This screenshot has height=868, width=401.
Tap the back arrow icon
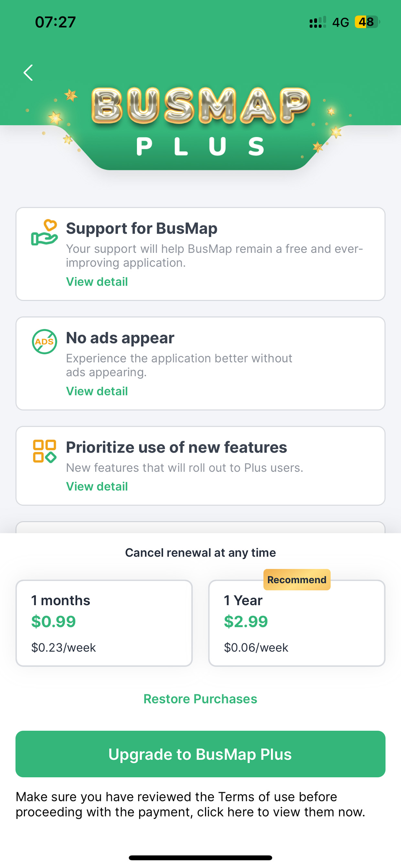(x=28, y=73)
